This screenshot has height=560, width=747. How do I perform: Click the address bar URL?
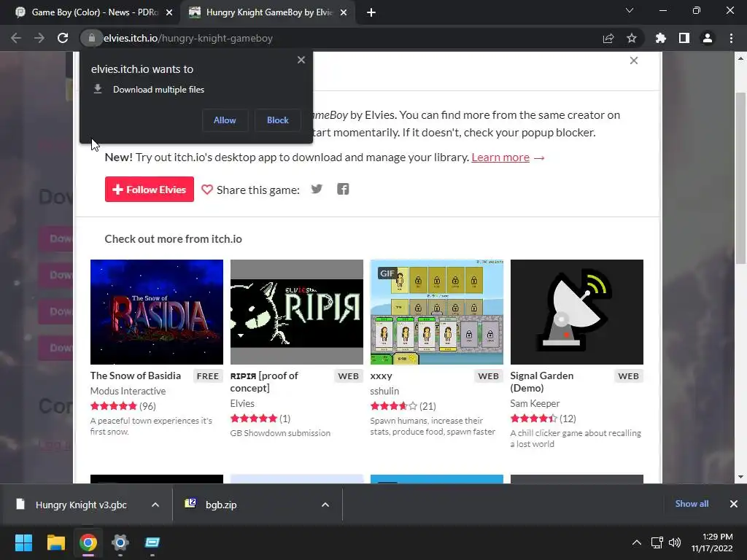tap(188, 38)
